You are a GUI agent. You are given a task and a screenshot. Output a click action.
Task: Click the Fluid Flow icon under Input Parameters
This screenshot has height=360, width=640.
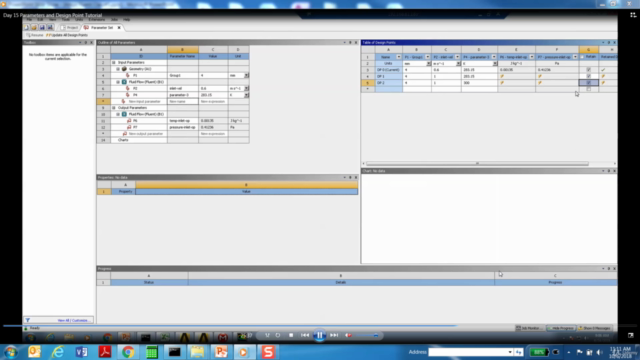124,82
